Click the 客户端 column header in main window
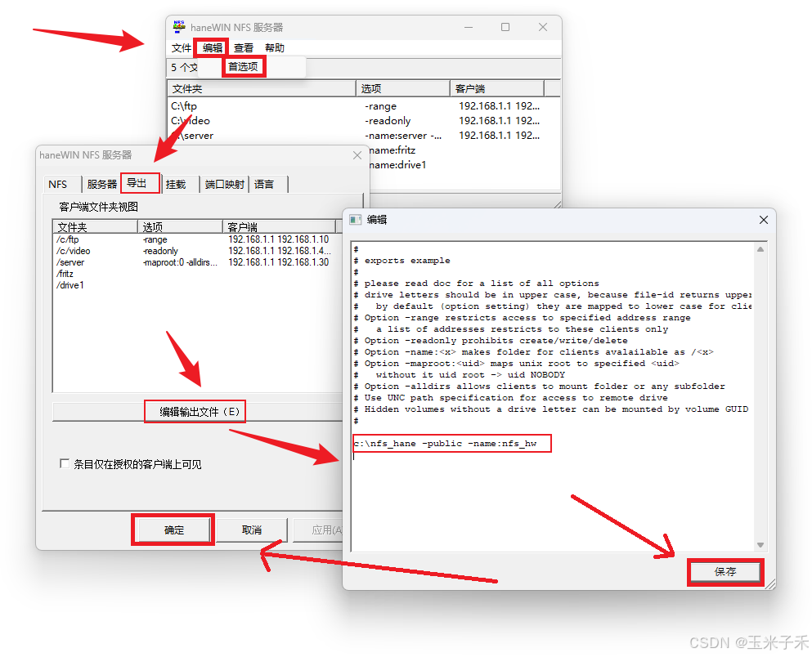The width and height of the screenshot is (812, 657). pyautogui.click(x=497, y=88)
